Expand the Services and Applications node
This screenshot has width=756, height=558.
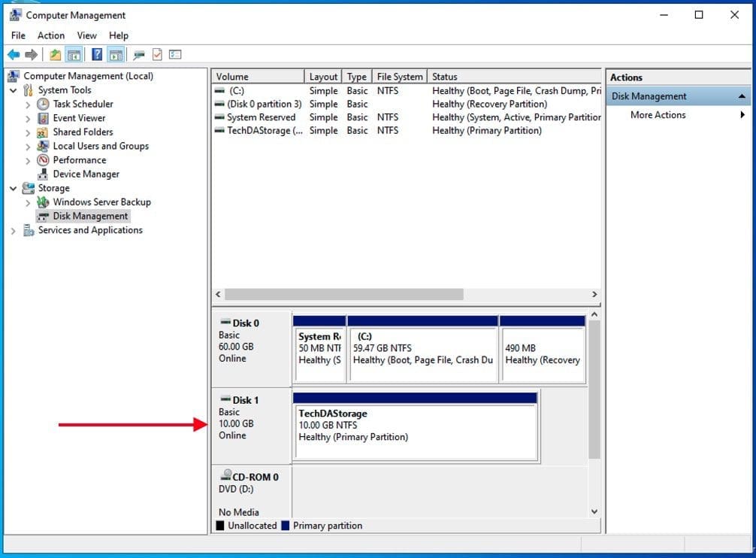pyautogui.click(x=13, y=231)
